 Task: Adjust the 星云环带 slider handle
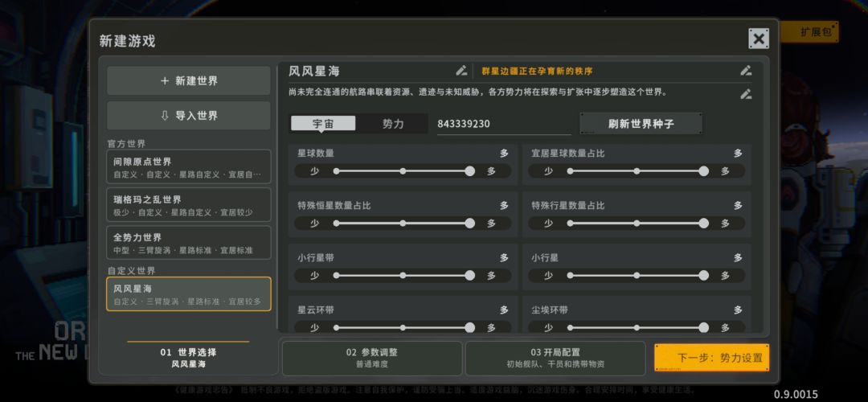(x=470, y=327)
